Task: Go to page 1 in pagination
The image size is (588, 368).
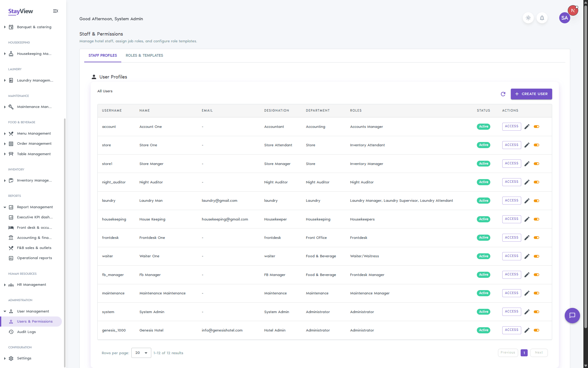Action: [x=524, y=353]
